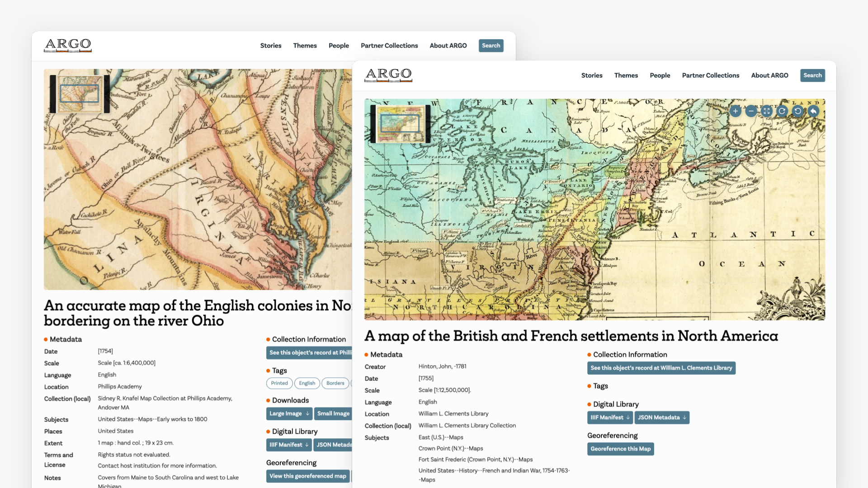The image size is (868, 488).
Task: Zoom out with the minus map control
Action: (x=751, y=111)
